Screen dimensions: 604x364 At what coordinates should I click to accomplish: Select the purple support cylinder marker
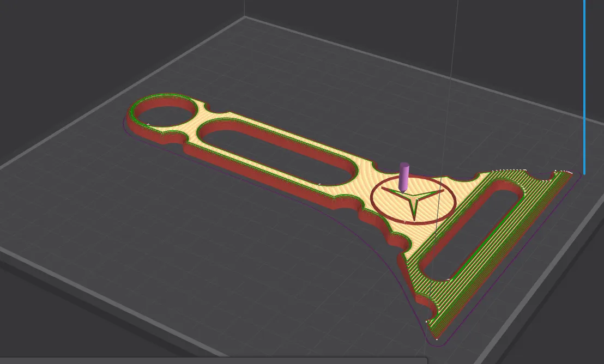403,174
